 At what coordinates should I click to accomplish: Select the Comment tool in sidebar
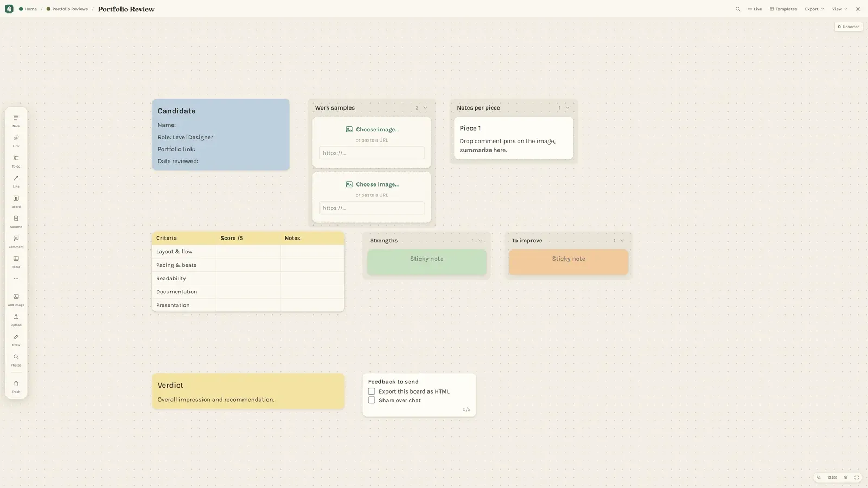16,241
